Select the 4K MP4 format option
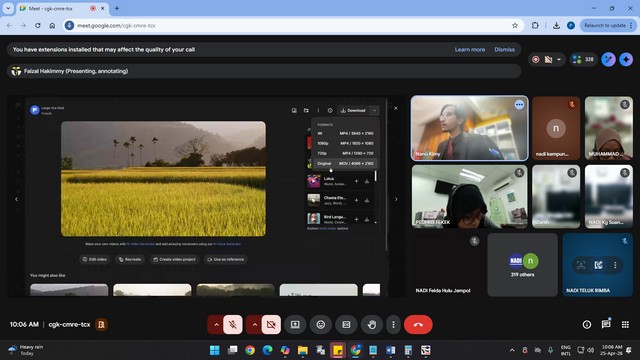This screenshot has height=360, width=640. [x=345, y=133]
